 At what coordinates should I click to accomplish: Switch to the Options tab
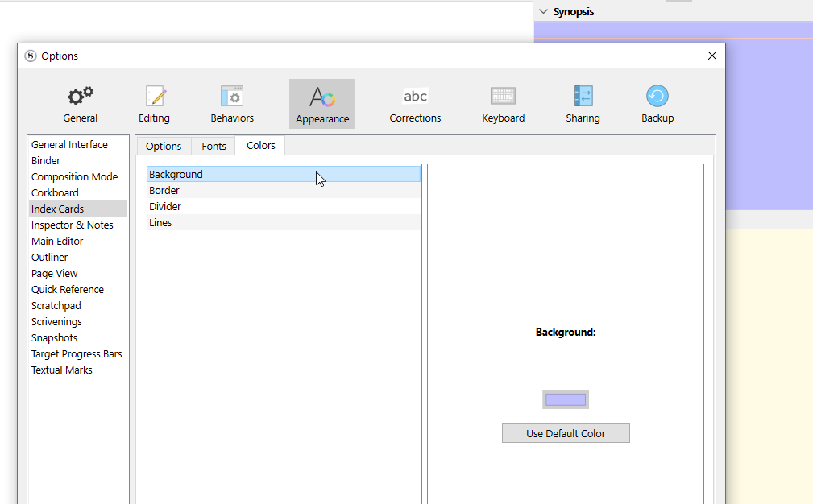[x=164, y=146]
